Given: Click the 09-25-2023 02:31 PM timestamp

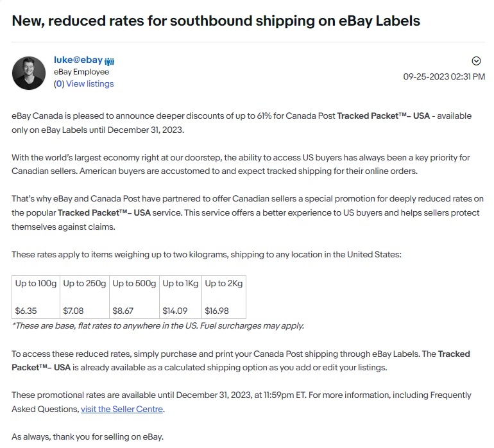Looking at the screenshot, I should click(x=444, y=76).
